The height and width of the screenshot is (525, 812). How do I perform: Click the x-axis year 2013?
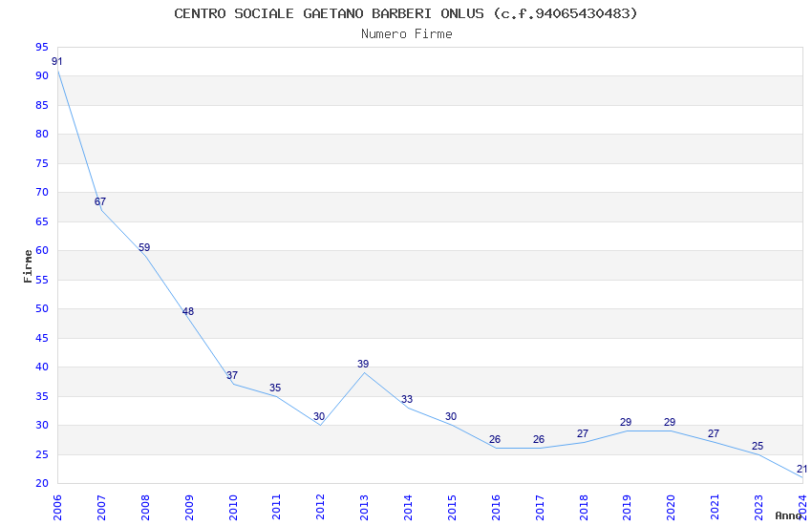[x=364, y=508]
